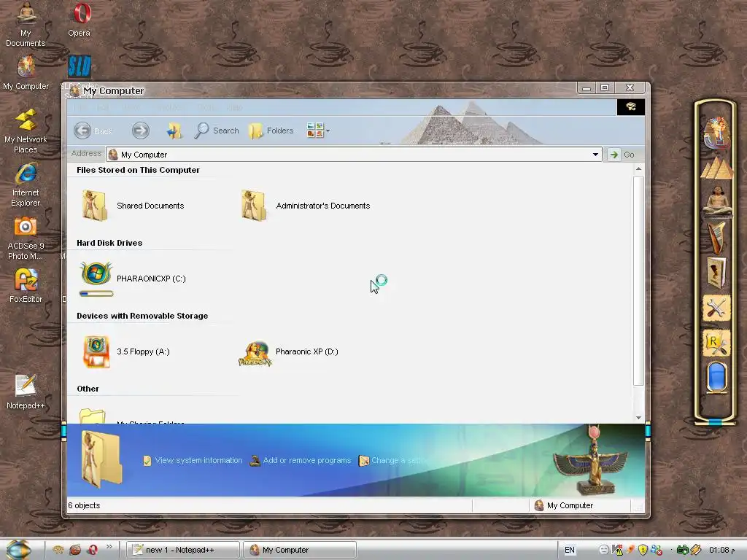Click the Address field showing My Computer

point(354,155)
